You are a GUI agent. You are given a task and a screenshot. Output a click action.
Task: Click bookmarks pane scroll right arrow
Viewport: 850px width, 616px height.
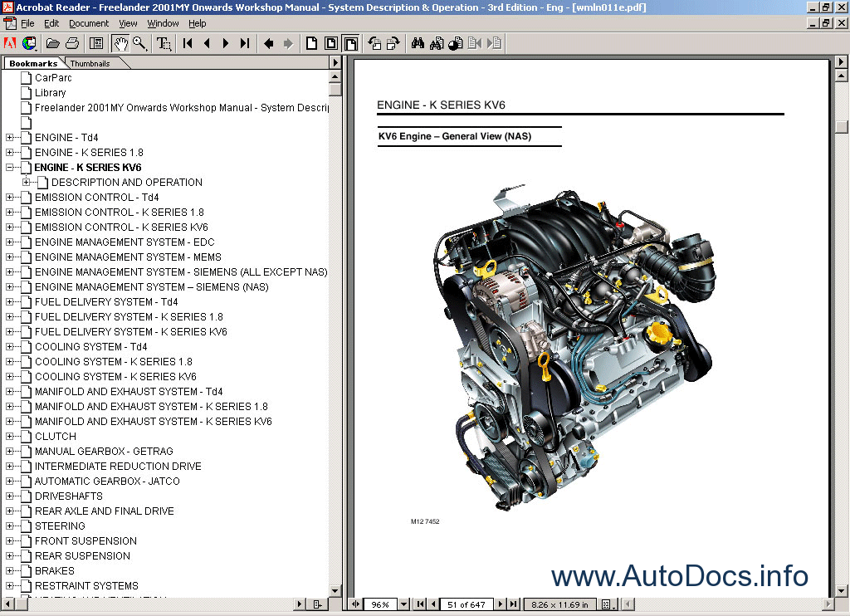click(299, 604)
